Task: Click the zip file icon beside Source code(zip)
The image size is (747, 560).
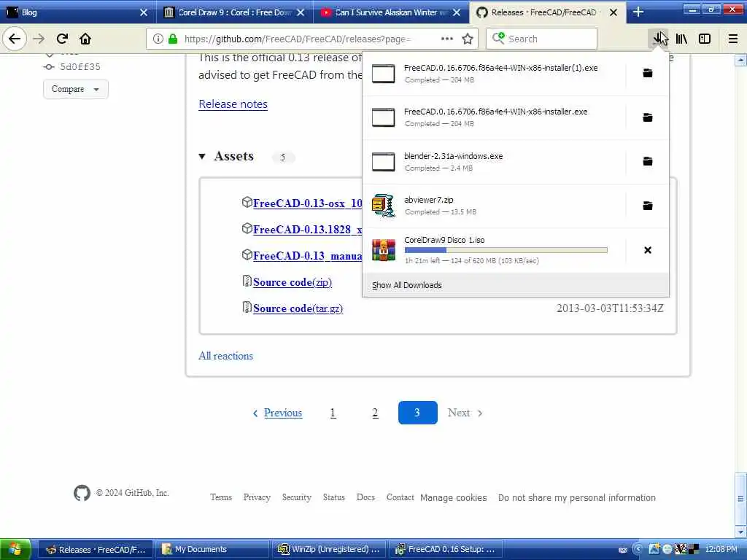Action: click(x=247, y=281)
